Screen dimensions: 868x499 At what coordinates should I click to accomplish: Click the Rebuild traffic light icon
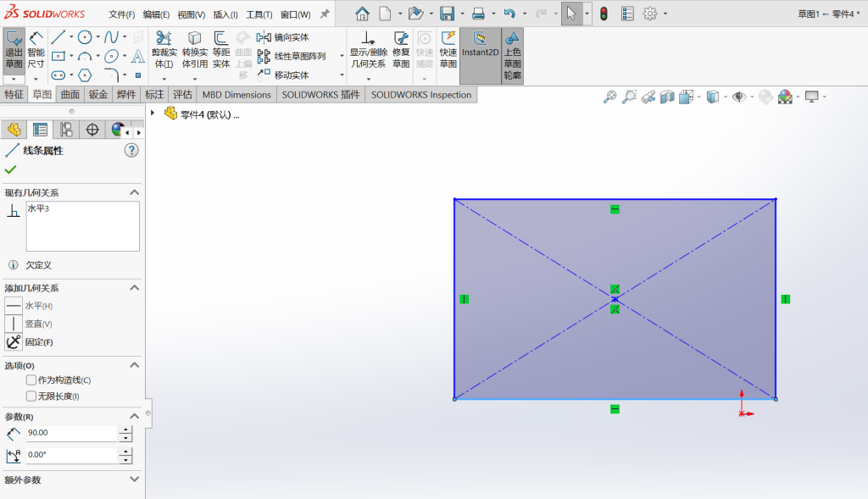[604, 14]
